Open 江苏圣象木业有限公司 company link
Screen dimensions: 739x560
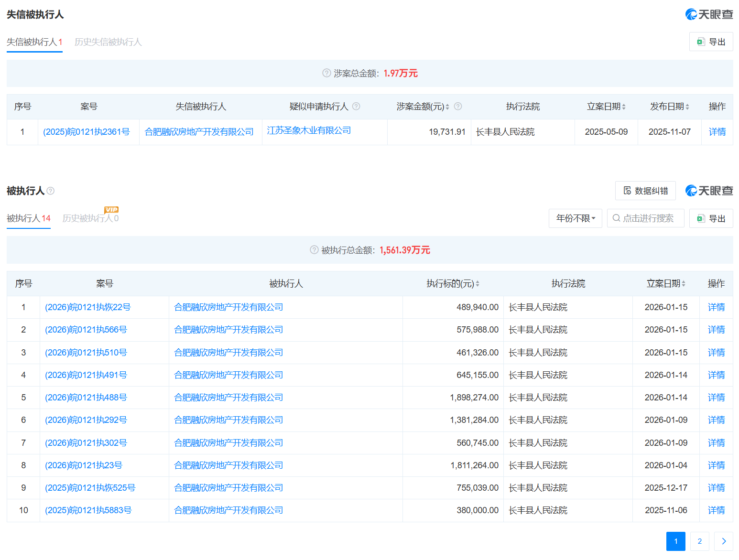tap(309, 130)
